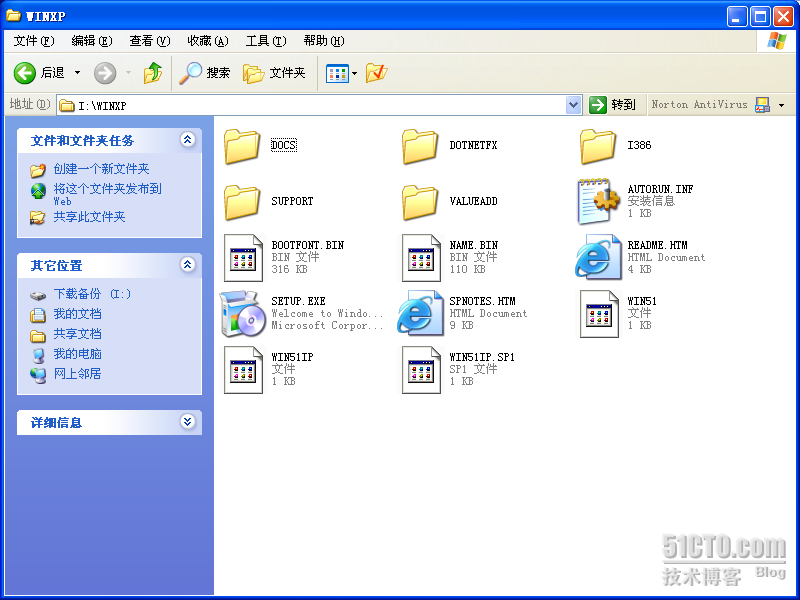Collapse the 其它位置 panel

(x=188, y=264)
